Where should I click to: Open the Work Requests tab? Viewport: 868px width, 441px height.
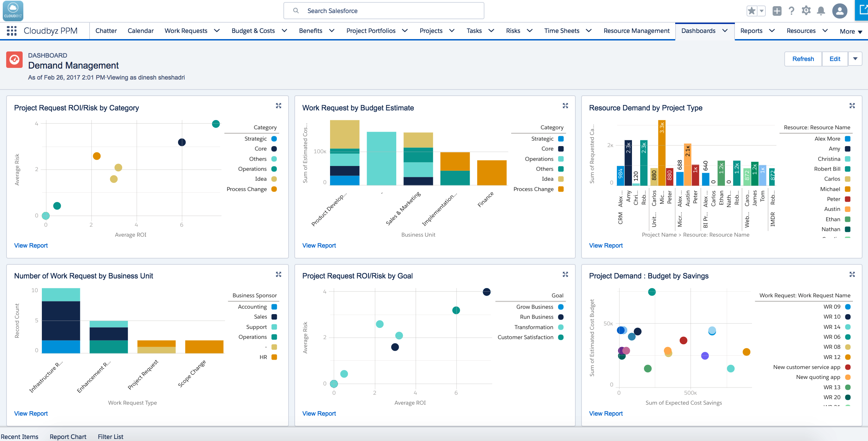pyautogui.click(x=186, y=31)
